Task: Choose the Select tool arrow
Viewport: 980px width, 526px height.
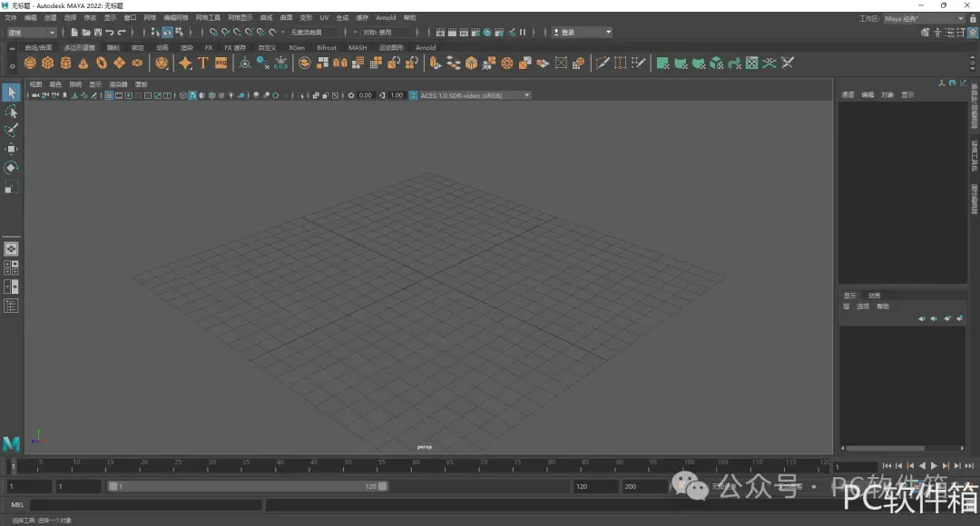Action: (11, 93)
